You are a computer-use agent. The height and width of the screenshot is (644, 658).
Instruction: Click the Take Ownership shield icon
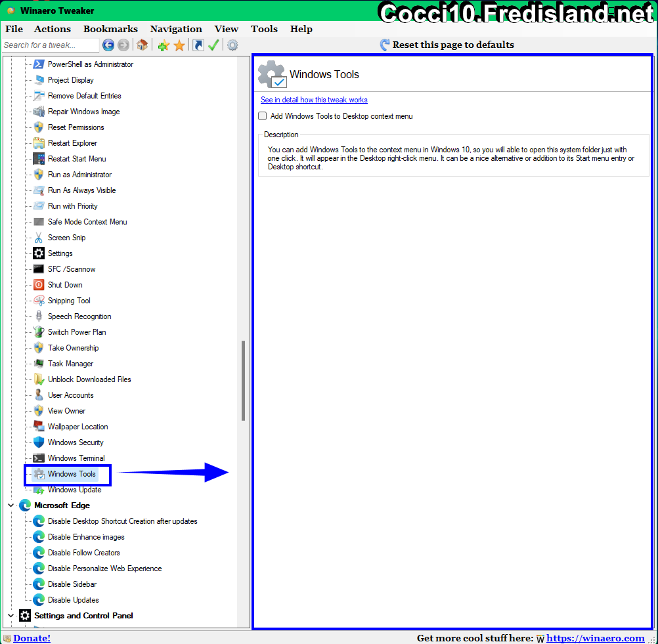(x=39, y=348)
